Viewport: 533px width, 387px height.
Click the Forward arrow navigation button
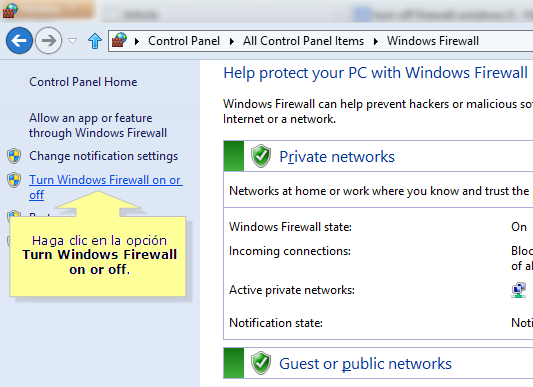(x=49, y=41)
